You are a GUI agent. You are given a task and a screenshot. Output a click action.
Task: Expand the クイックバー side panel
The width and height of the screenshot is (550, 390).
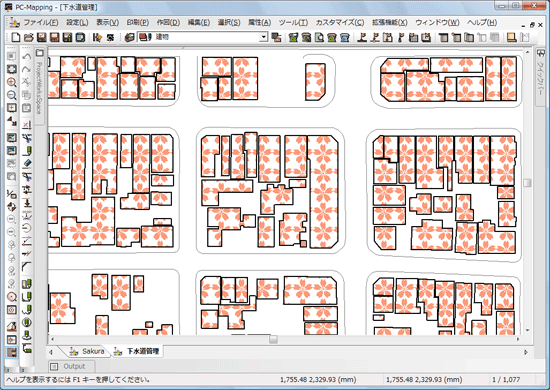[541, 76]
